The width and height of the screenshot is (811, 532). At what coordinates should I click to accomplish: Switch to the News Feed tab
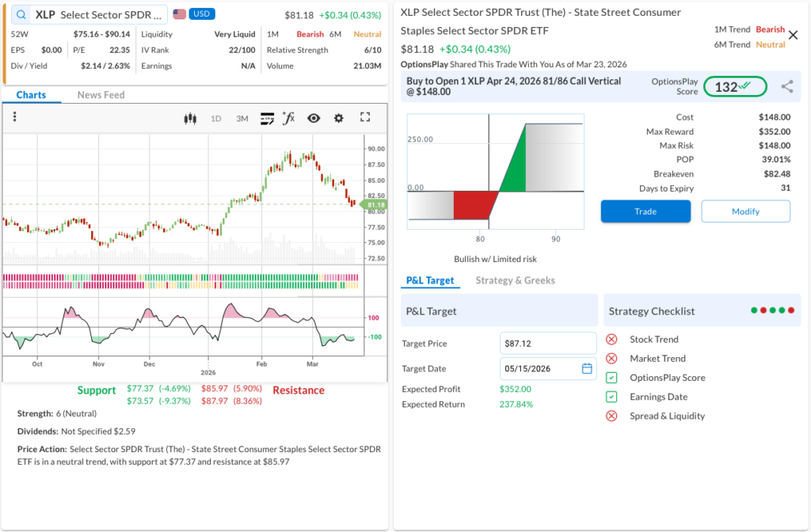[101, 95]
